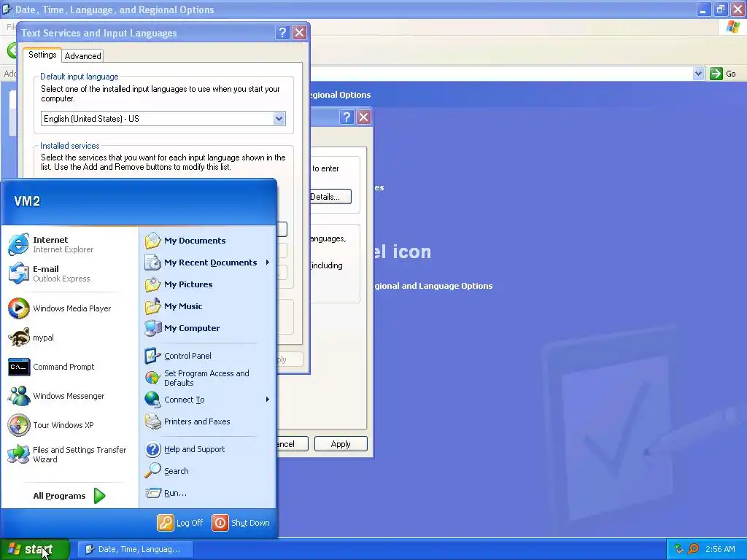Switch to the Advanced tab
Image resolution: width=747 pixels, height=560 pixels.
(83, 55)
